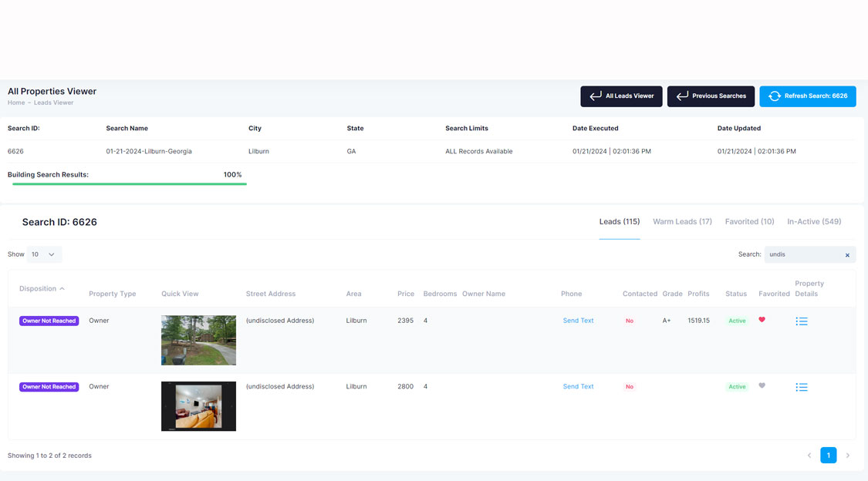Click Send Text for the 2395 listing
Screen dimensions: 868x481
578,321
